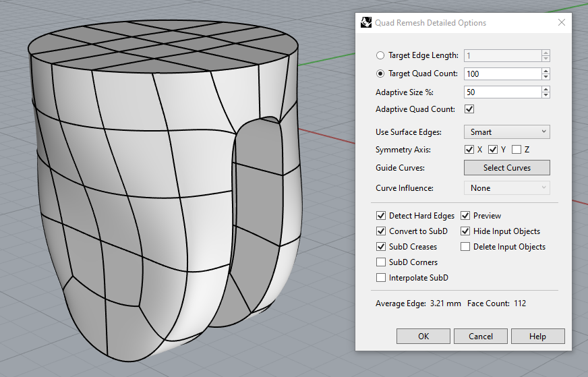
Task: Increase Target Quad Count with up arrow
Action: click(x=546, y=71)
